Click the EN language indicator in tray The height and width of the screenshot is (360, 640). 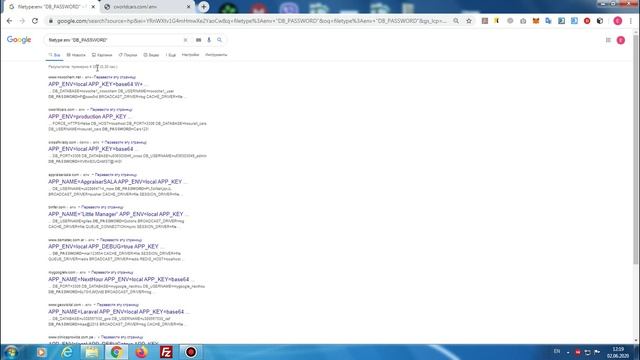point(557,351)
